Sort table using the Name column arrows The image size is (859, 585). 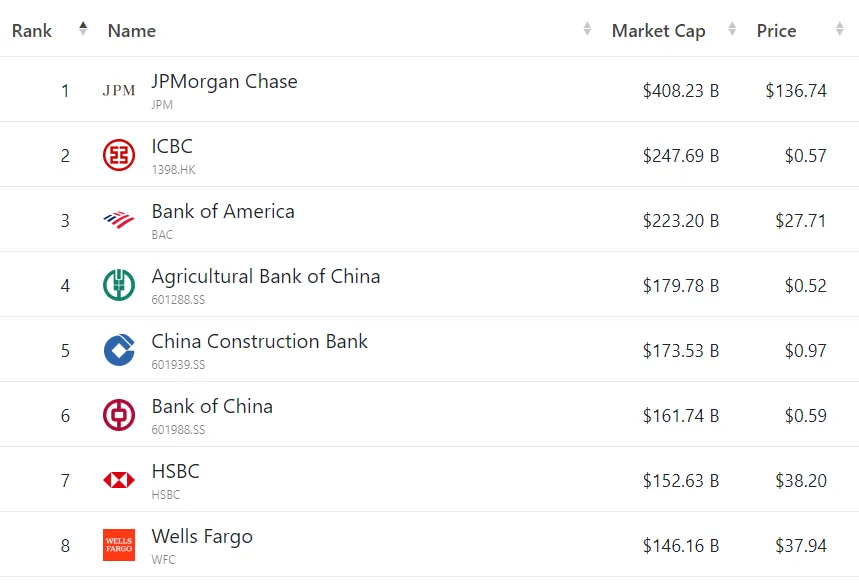[x=587, y=28]
